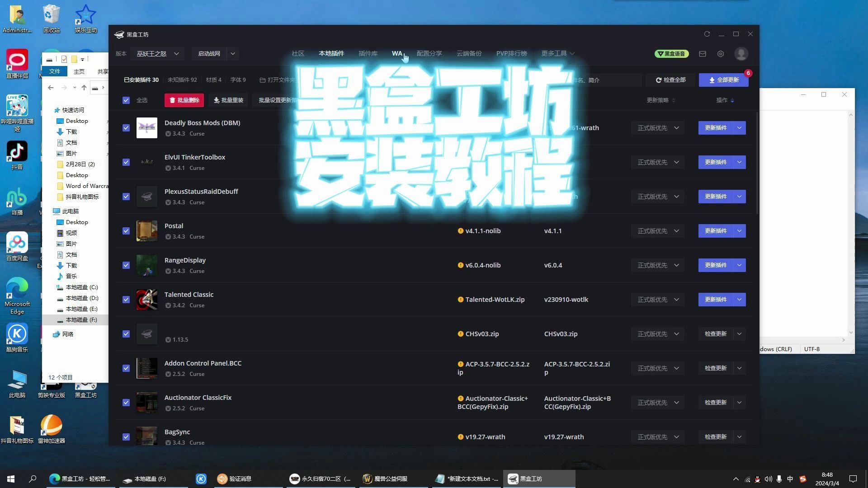Click the refresh icon in 黑盒工坊 title bar

pyautogui.click(x=707, y=34)
